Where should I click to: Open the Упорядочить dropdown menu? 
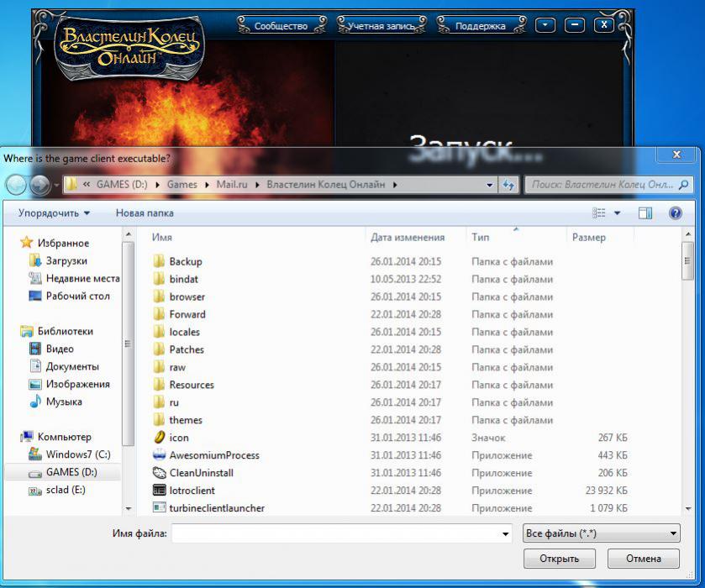coord(54,213)
